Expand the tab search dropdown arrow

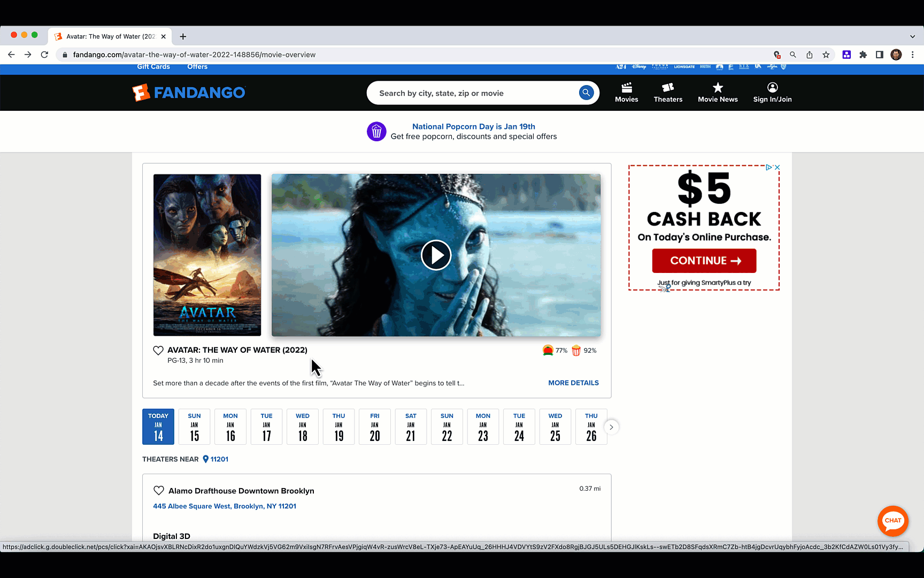[x=912, y=36]
